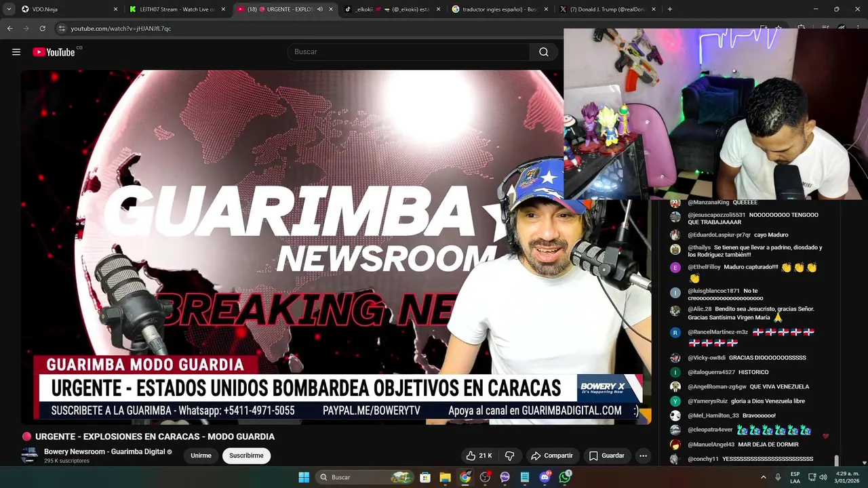The image size is (868, 488).
Task: Open the three-dot more actions menu below the video
Action: coord(643,455)
